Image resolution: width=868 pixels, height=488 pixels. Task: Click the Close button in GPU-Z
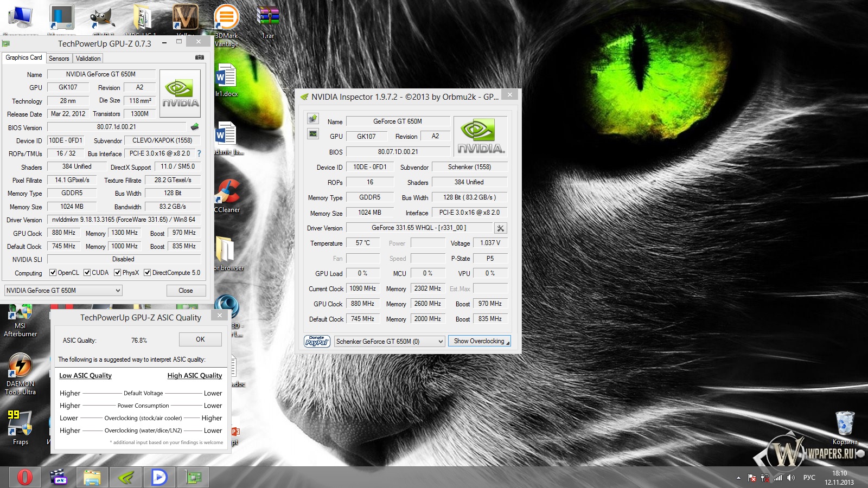tap(186, 291)
